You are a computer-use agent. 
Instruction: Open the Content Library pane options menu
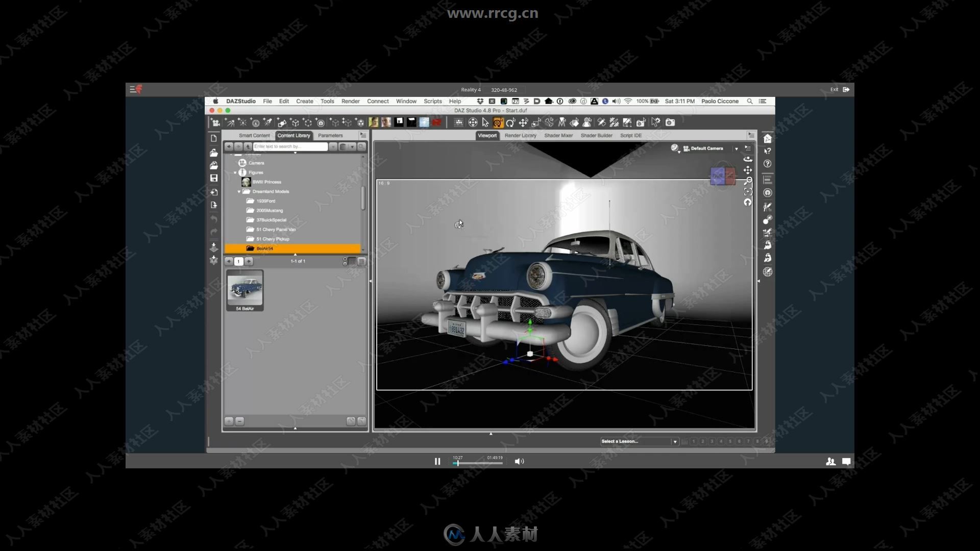tap(363, 135)
